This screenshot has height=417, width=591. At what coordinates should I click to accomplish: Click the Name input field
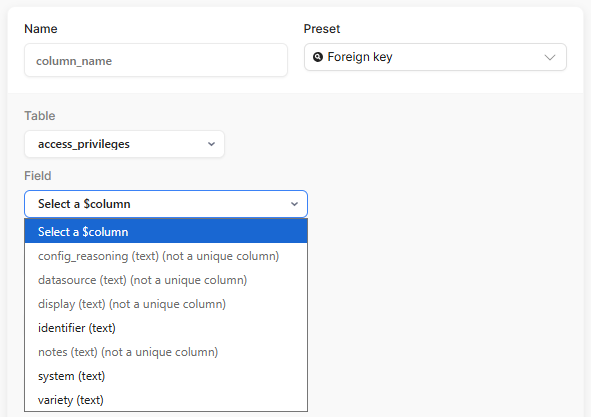(156, 60)
